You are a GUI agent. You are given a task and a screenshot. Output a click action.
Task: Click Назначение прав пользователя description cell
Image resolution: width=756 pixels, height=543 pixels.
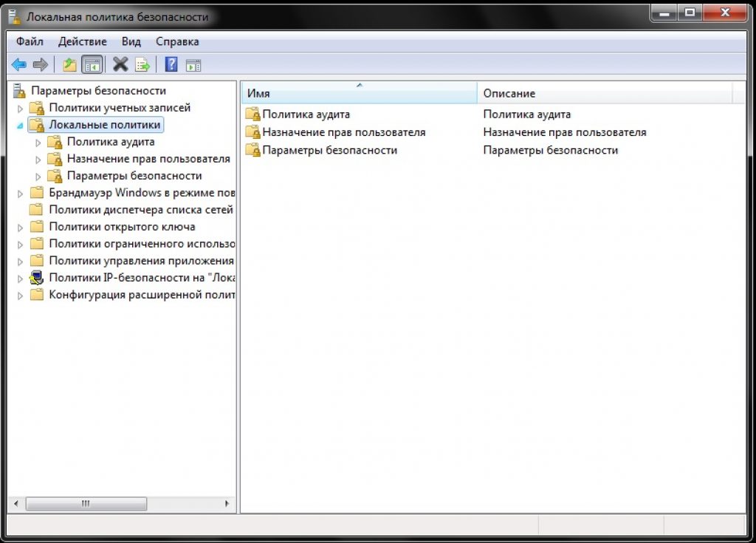[x=565, y=132]
